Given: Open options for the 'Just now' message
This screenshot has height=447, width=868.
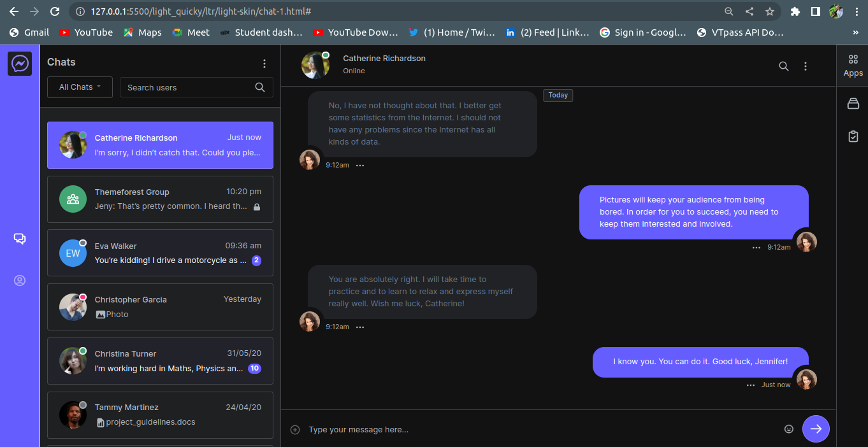Looking at the screenshot, I should pyautogui.click(x=751, y=385).
